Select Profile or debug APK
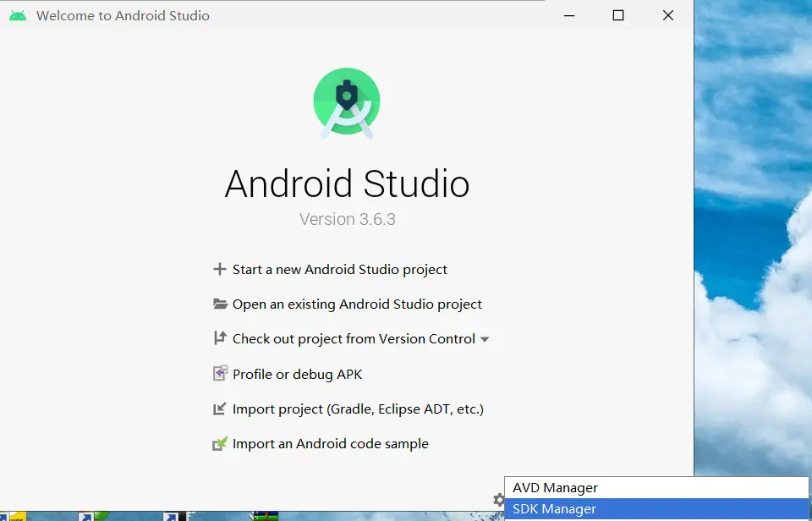 [297, 375]
